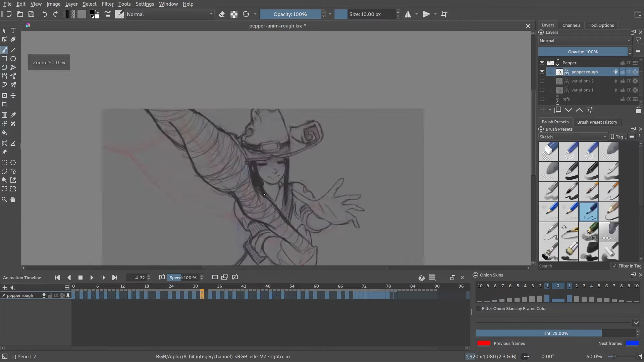This screenshot has height=362, width=644.
Task: Stop animation playback
Action: [x=80, y=278]
